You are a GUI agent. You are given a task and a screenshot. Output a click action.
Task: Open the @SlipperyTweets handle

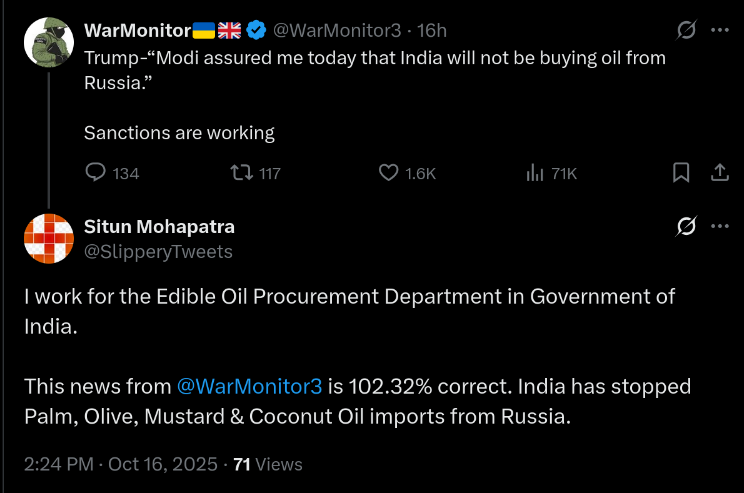coord(158,251)
